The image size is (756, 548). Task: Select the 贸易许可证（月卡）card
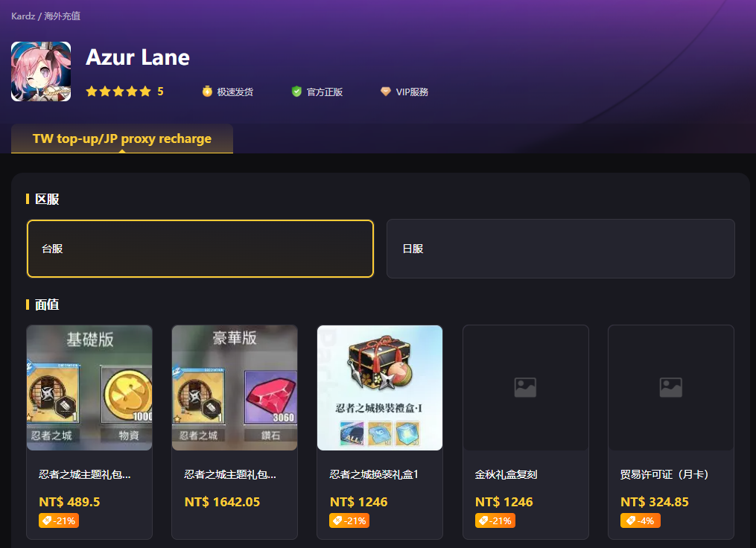[670, 432]
